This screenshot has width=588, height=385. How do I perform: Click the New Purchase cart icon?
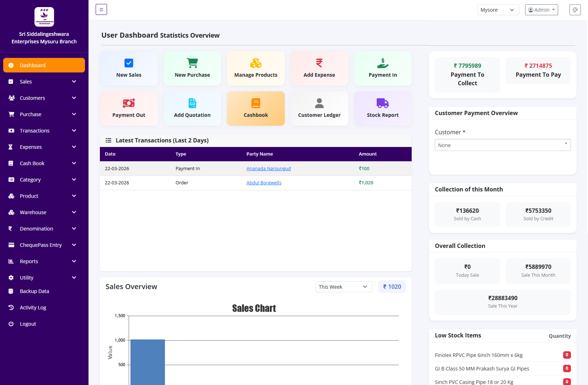pyautogui.click(x=192, y=63)
